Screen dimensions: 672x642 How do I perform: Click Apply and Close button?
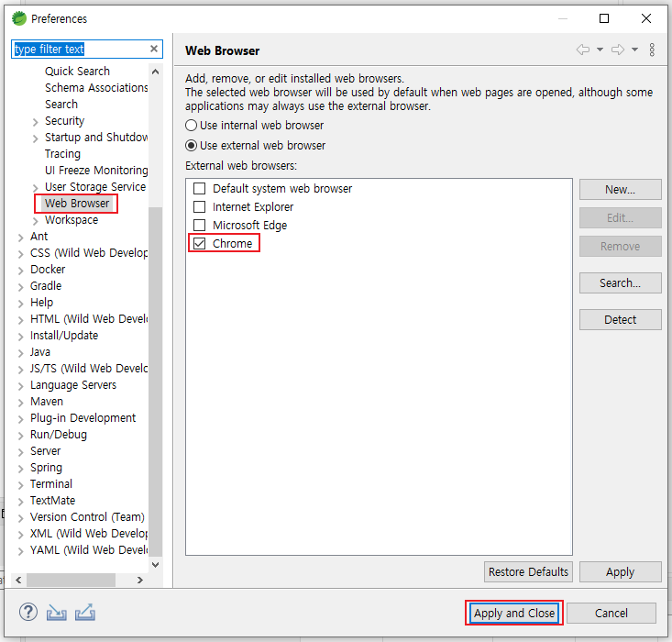coord(514,614)
